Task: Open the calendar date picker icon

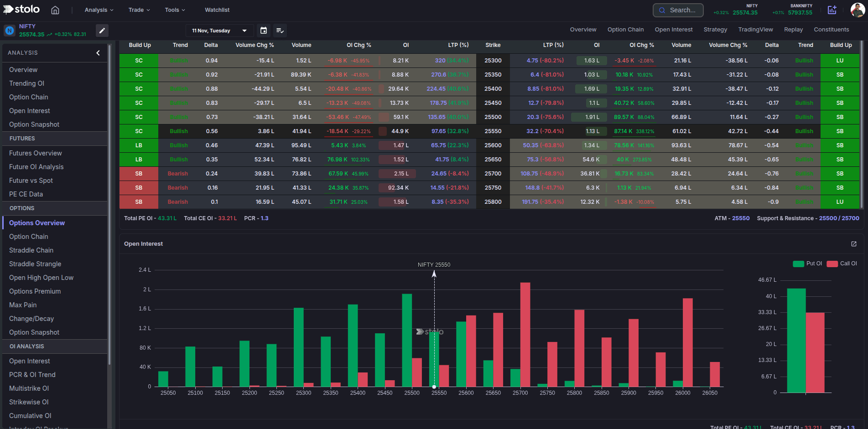Action: pos(264,31)
